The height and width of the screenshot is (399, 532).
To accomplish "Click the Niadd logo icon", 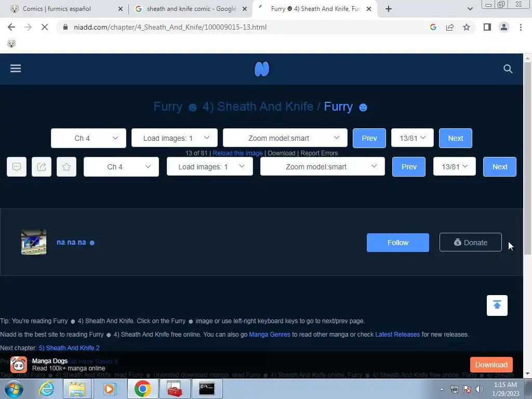I will coord(262,69).
